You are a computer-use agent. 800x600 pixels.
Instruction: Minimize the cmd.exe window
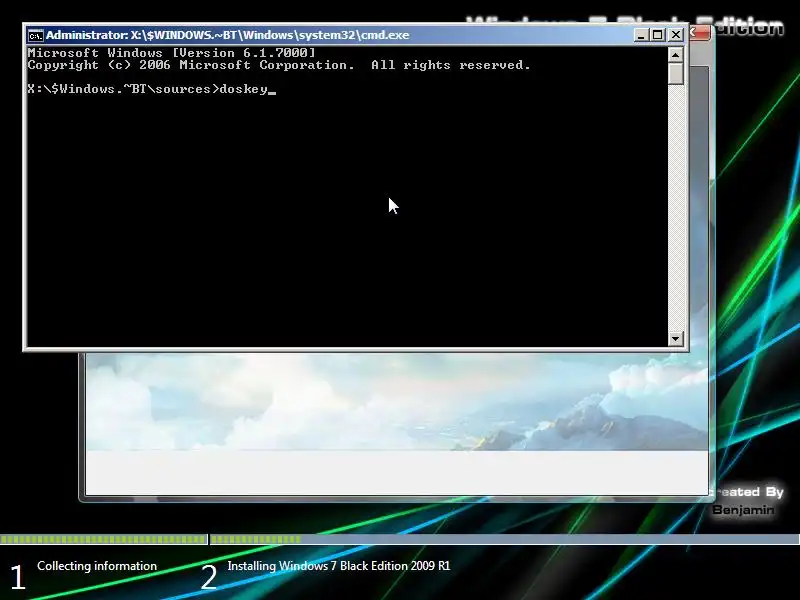click(x=641, y=35)
